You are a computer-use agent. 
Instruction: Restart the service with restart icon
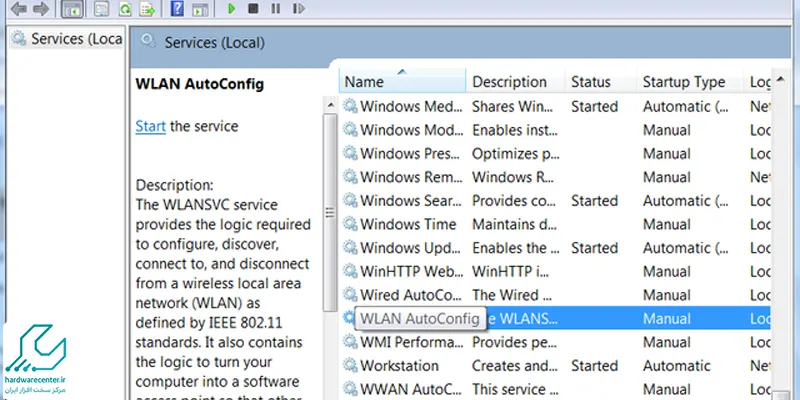(299, 8)
